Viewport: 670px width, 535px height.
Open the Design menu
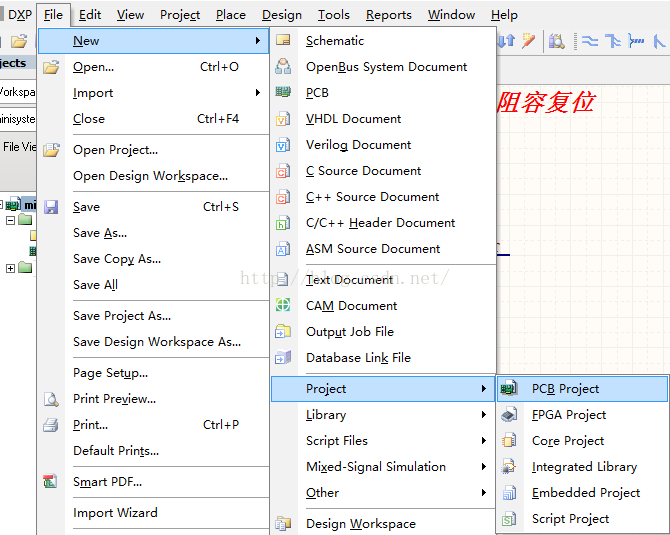[x=282, y=15]
